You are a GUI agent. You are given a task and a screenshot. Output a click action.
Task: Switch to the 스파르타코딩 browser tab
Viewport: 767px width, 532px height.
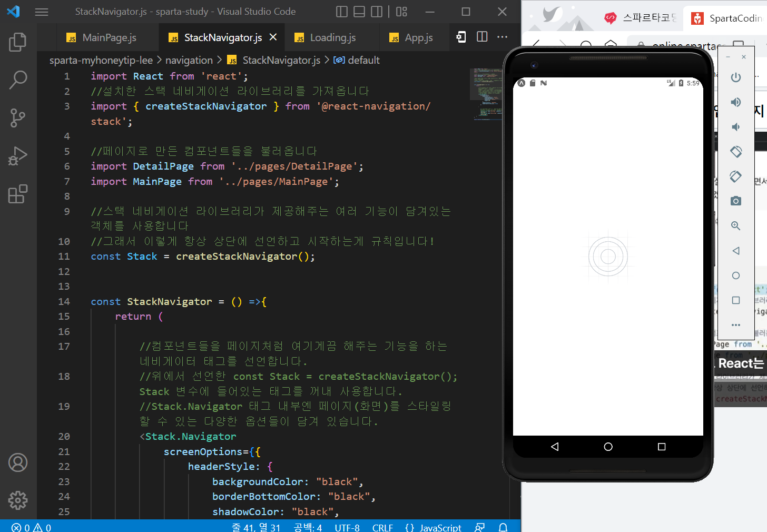[x=640, y=18]
